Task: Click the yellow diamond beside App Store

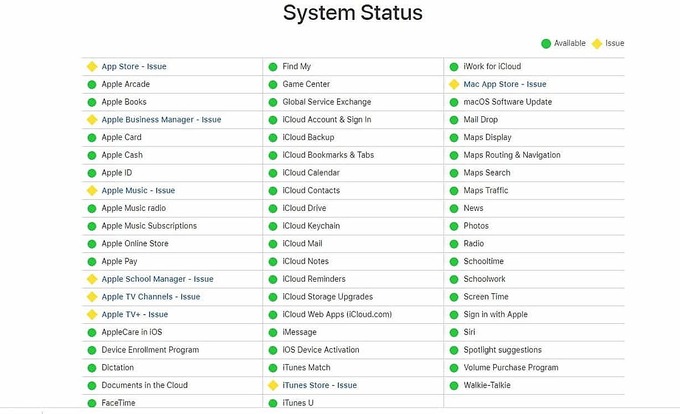Action: coord(91,67)
